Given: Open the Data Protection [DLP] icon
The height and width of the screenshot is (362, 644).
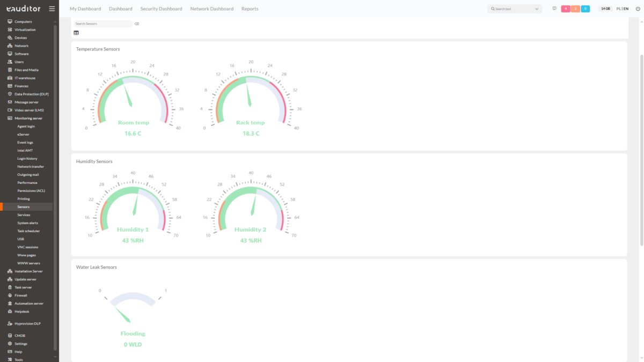Looking at the screenshot, I should (10, 94).
